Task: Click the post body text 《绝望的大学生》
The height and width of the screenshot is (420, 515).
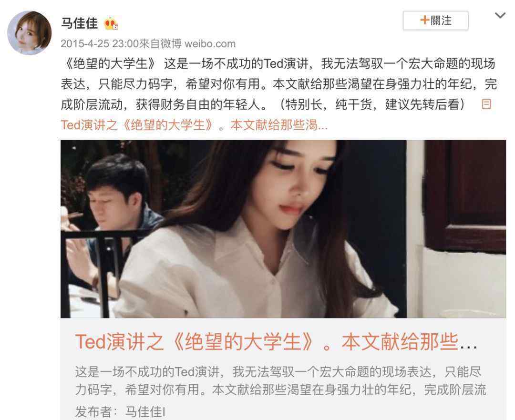Action: pos(109,64)
